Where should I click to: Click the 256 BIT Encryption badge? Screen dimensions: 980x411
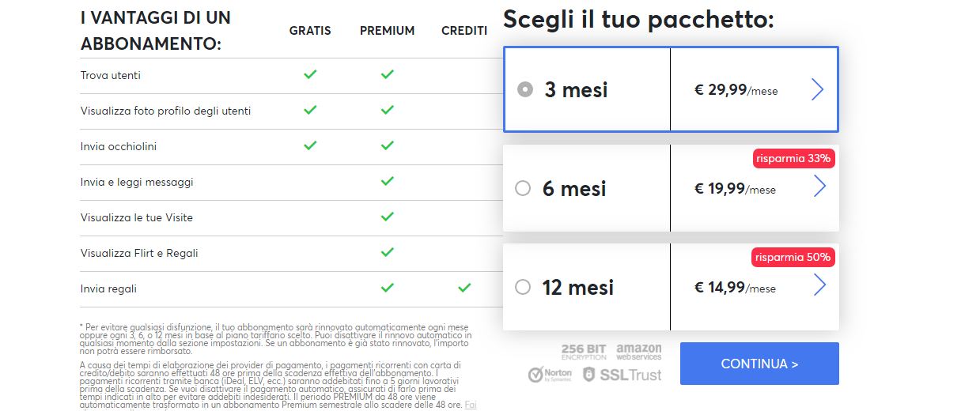coord(584,352)
